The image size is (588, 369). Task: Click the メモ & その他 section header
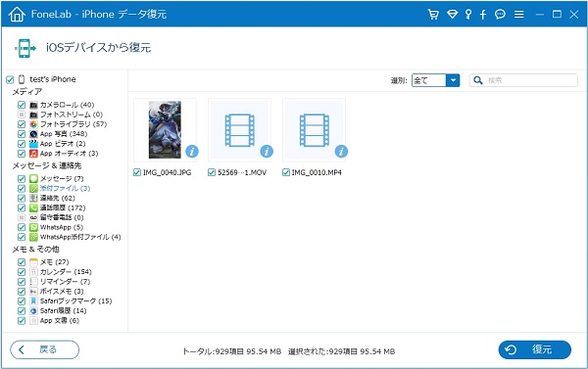pos(35,250)
